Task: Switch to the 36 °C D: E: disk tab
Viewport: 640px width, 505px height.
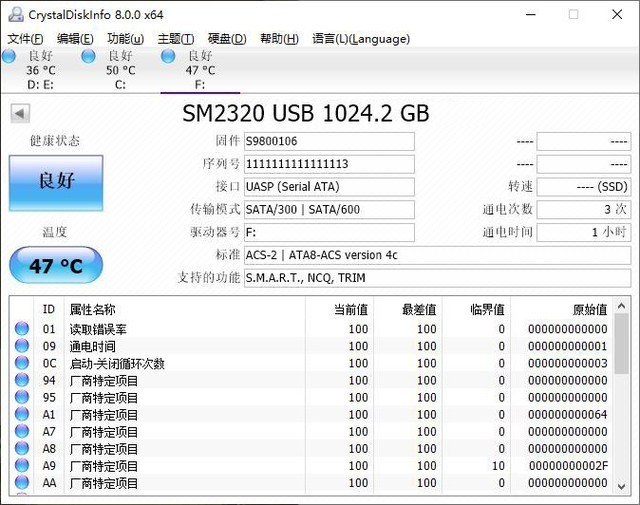Action: click(40, 70)
